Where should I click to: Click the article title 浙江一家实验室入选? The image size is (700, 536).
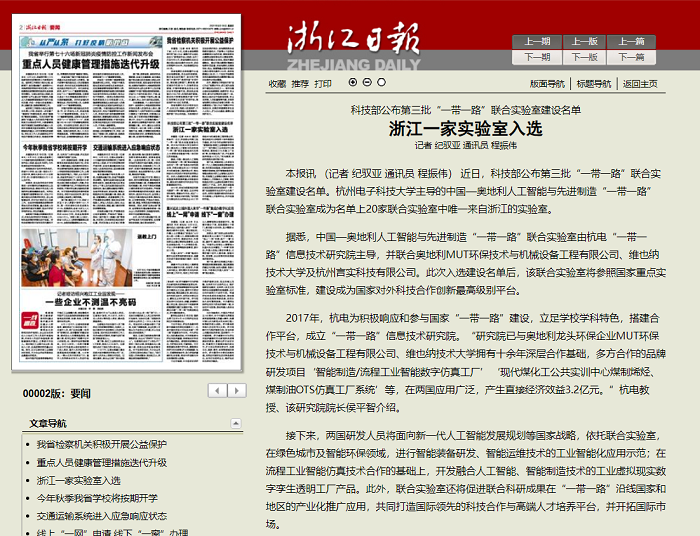point(465,129)
